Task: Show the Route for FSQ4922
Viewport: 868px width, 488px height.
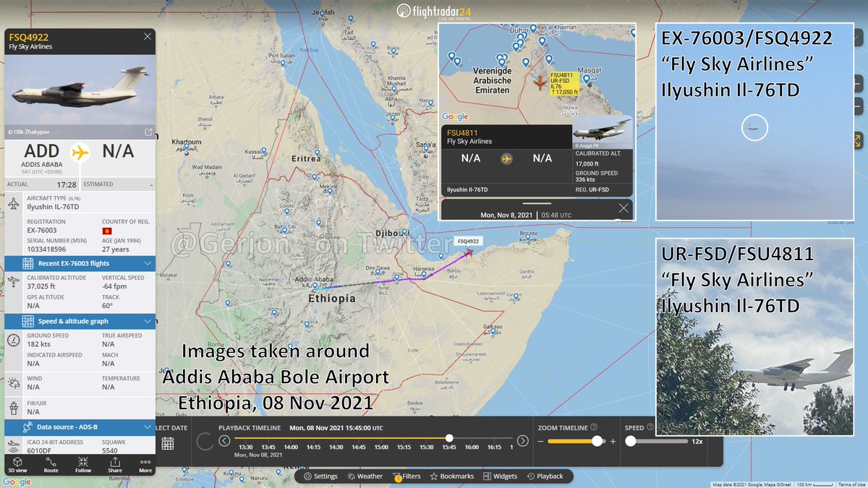Action: coord(51,464)
